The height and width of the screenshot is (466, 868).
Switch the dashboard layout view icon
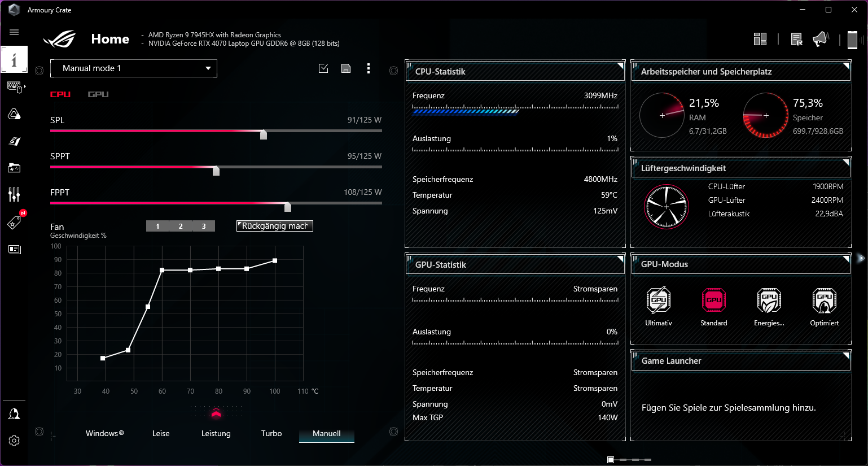coord(760,39)
